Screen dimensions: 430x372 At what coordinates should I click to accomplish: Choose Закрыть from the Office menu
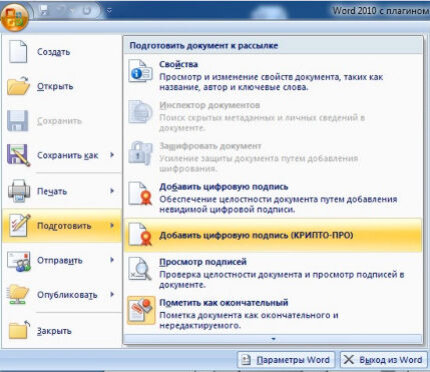62,330
